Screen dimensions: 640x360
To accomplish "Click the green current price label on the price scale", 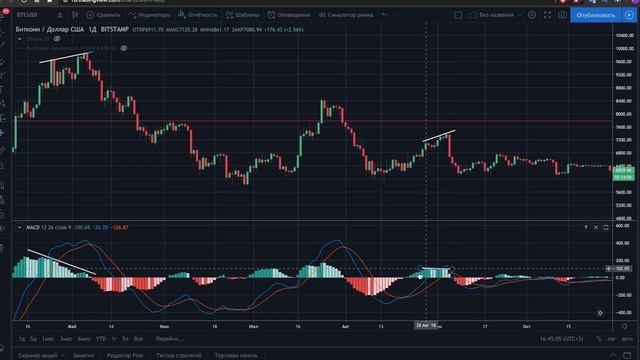I will pyautogui.click(x=624, y=173).
